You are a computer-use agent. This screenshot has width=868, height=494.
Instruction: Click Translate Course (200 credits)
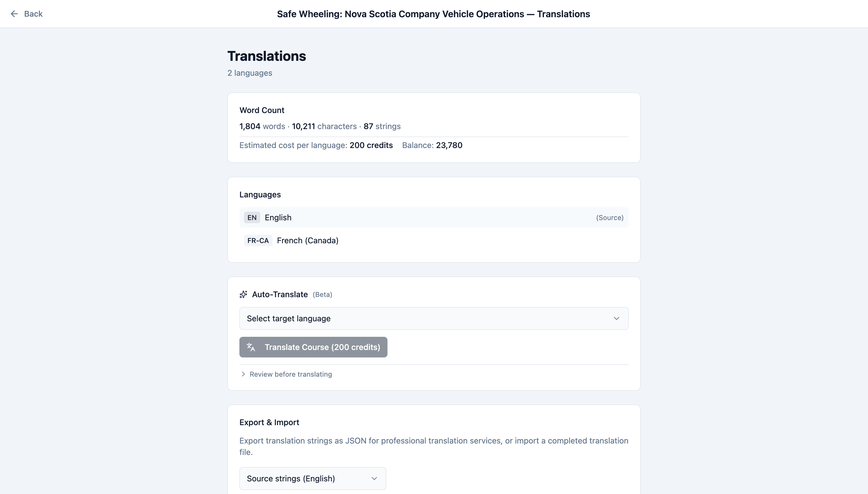coord(313,347)
